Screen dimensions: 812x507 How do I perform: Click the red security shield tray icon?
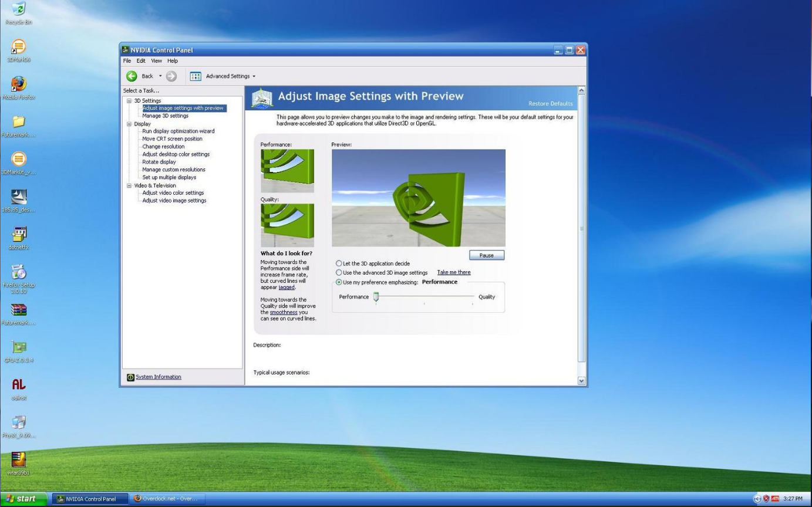coord(766,499)
